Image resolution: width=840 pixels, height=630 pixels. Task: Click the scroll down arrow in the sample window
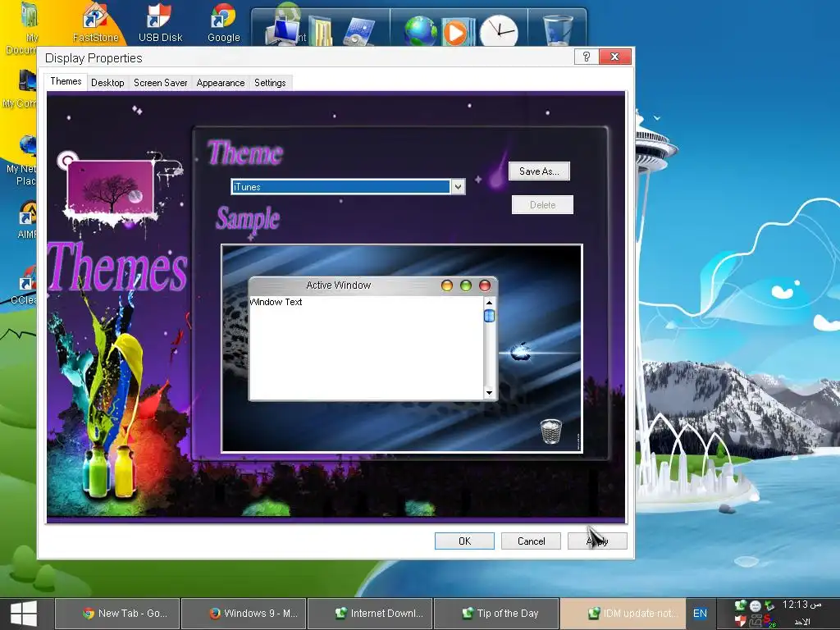(x=489, y=393)
